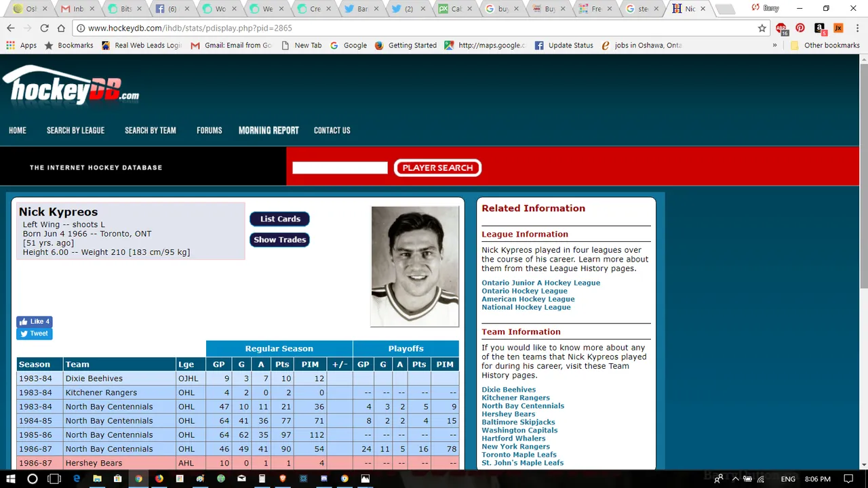This screenshot has height=488, width=868.
Task: Launch Edge from the taskbar
Action: (x=77, y=479)
